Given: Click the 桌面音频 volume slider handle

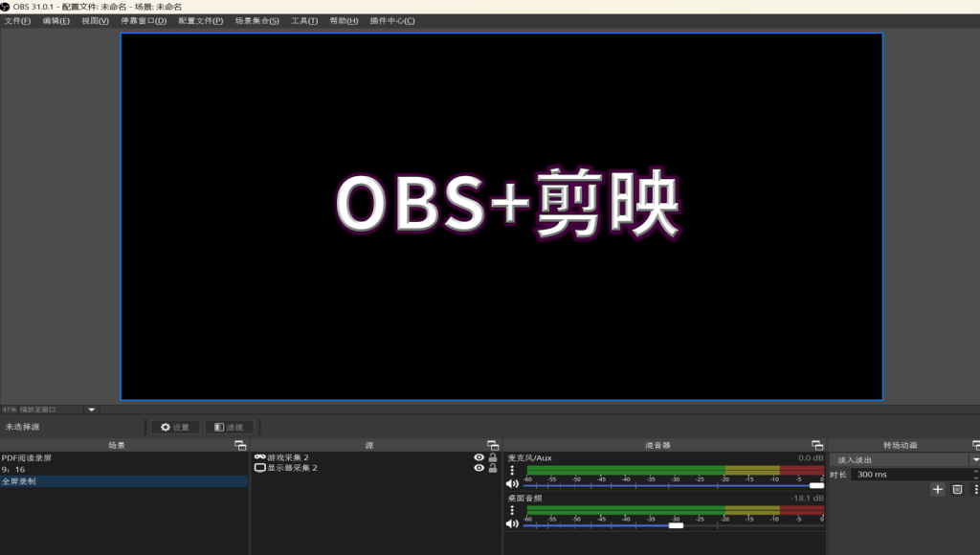Looking at the screenshot, I should (676, 525).
